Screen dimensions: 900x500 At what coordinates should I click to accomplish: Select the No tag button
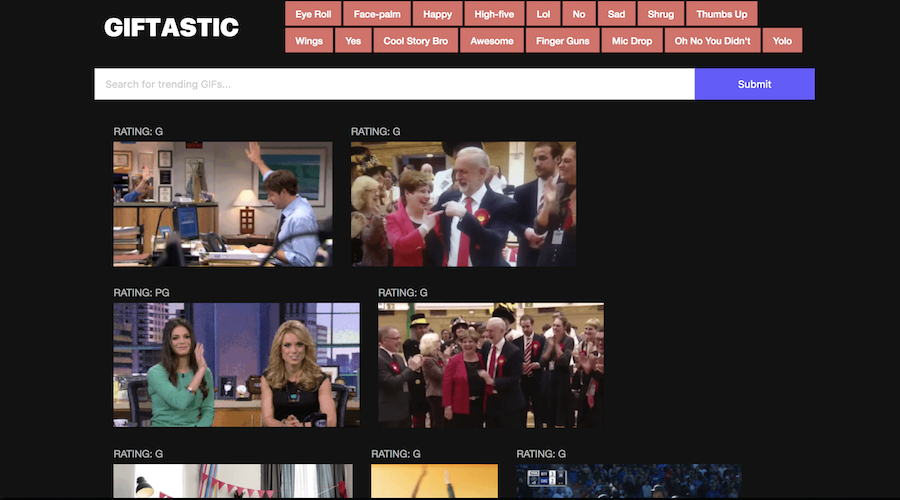(x=579, y=14)
